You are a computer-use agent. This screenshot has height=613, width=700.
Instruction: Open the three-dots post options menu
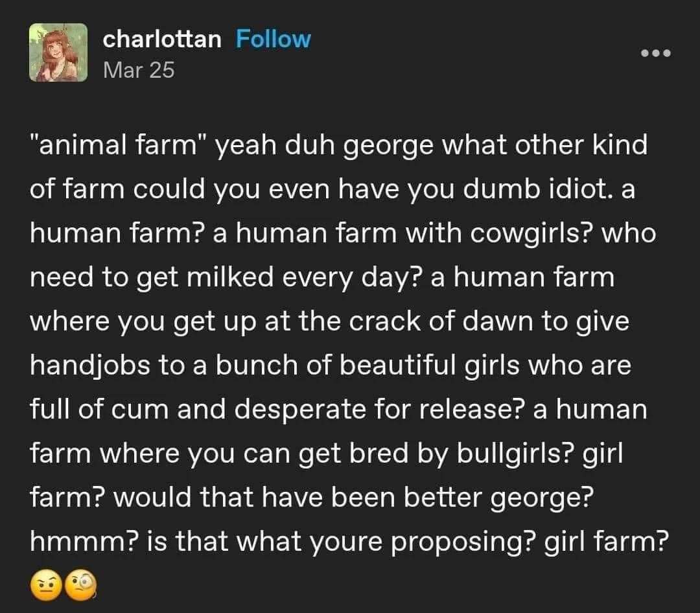655,53
